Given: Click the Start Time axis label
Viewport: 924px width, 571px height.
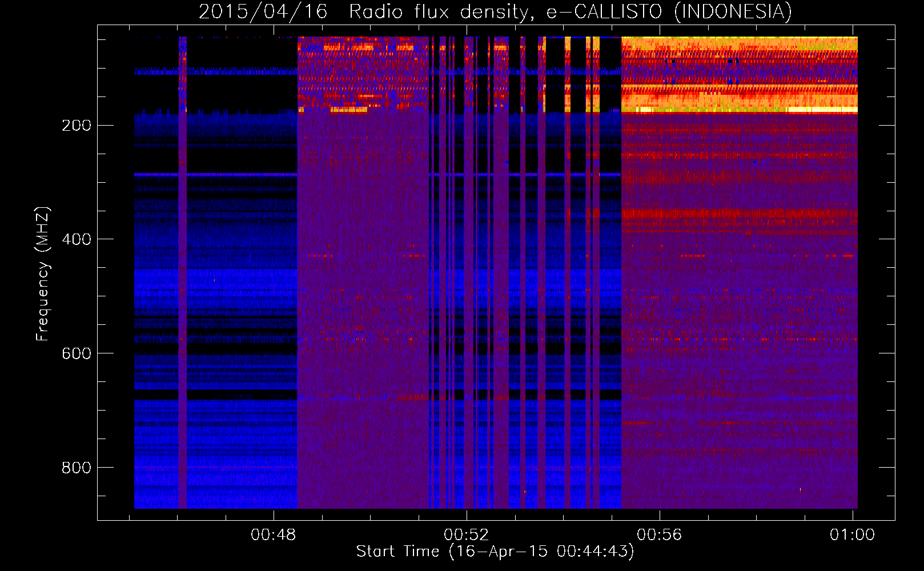Looking at the screenshot, I should tap(495, 551).
